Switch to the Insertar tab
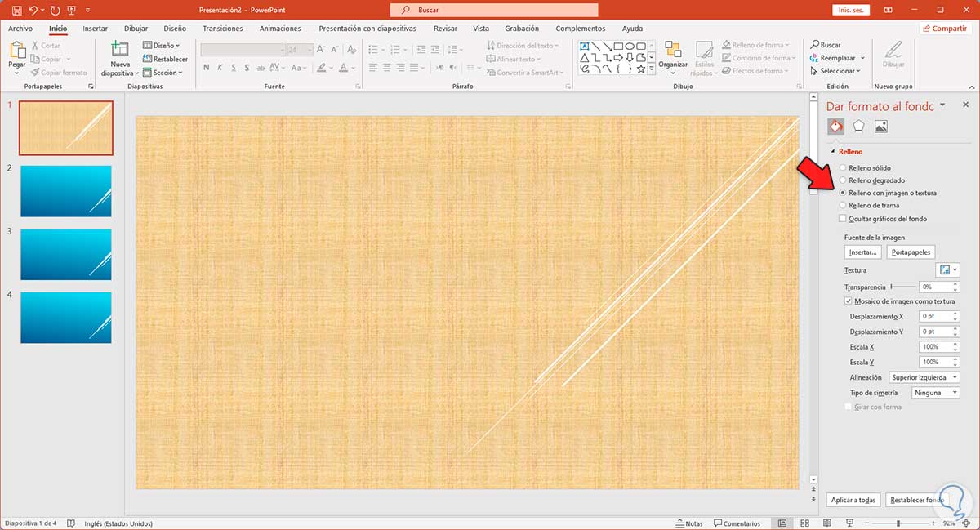The image size is (980, 530). pyautogui.click(x=95, y=29)
